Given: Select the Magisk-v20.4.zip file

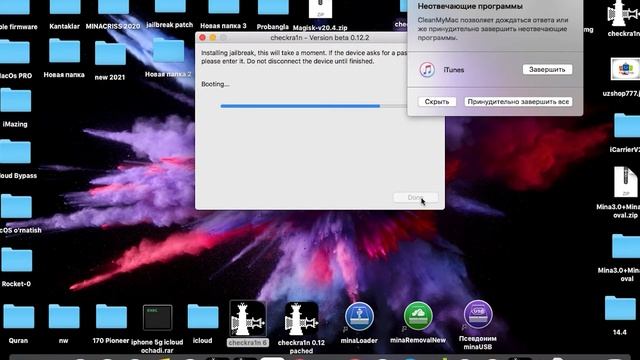Looking at the screenshot, I should (x=320, y=9).
